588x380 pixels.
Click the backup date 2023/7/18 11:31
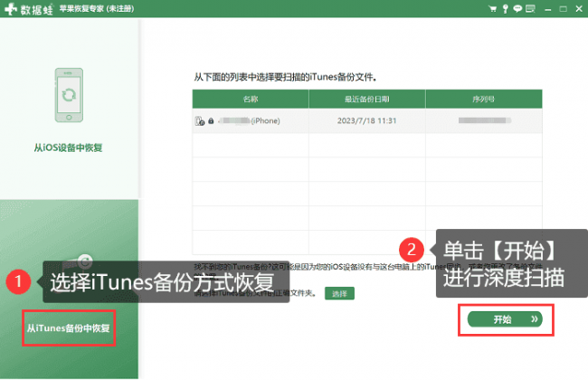click(x=366, y=121)
